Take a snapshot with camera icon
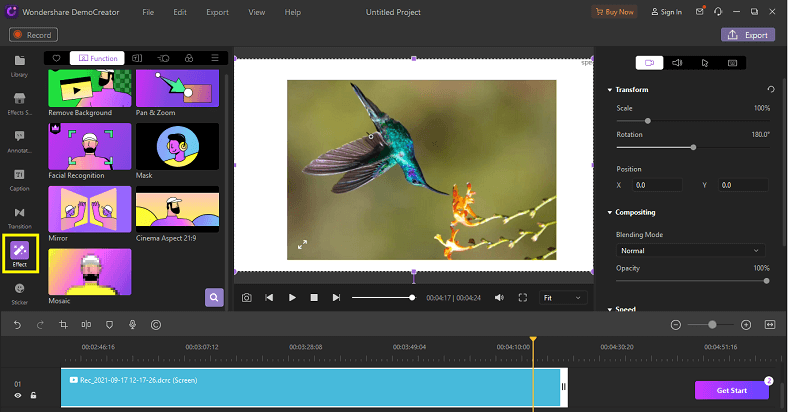800x412 pixels. pos(246,297)
